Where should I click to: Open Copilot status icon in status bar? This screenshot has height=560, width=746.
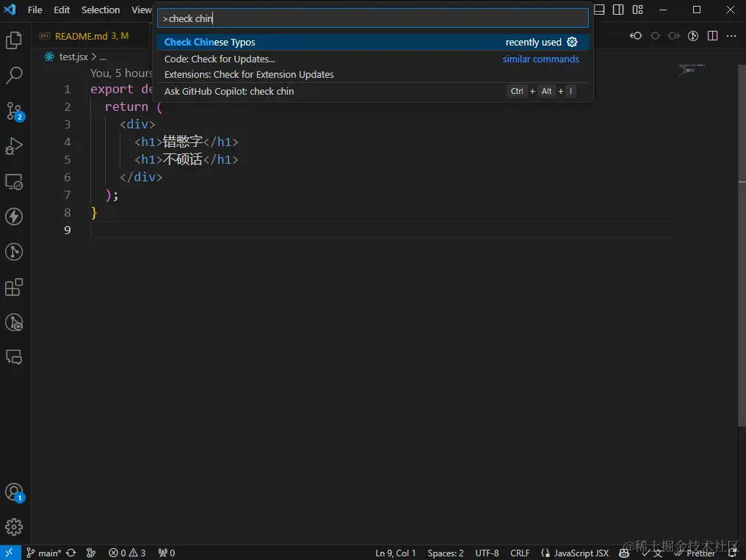pos(624,553)
